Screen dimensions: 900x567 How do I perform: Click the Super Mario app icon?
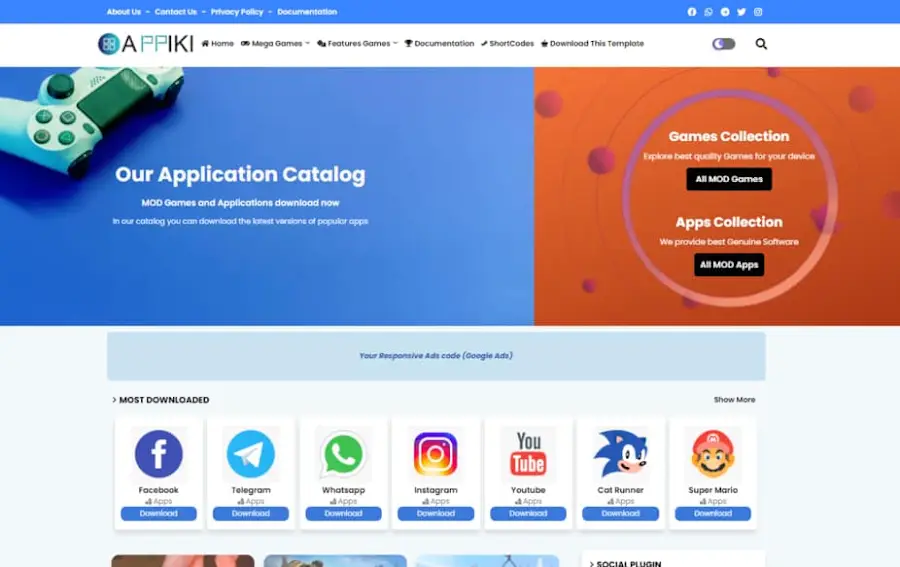click(x=713, y=453)
